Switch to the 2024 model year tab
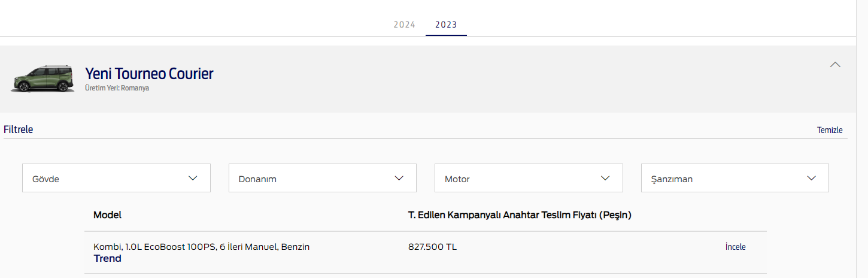868x278 pixels. point(404,25)
